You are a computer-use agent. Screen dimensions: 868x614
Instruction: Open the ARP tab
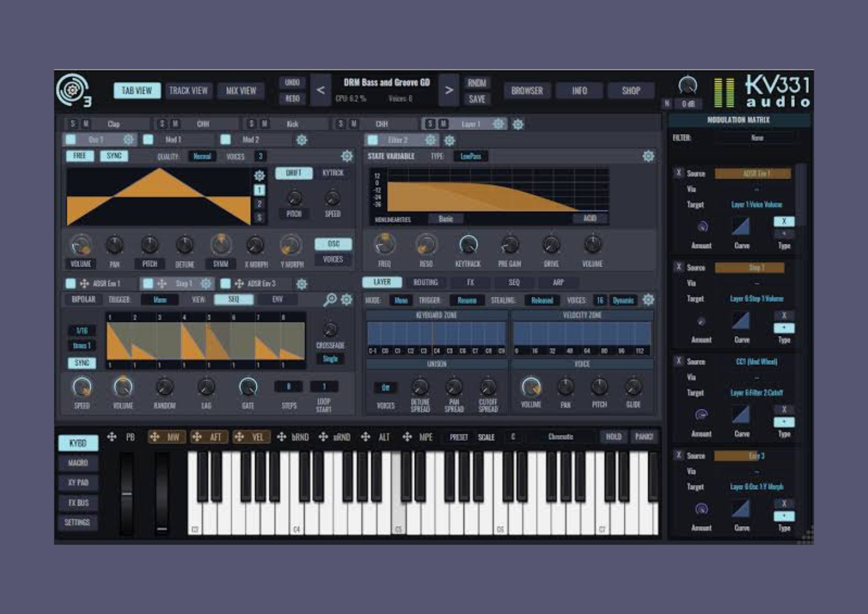click(x=558, y=282)
